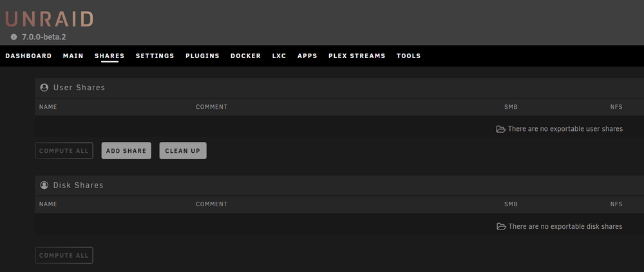Click the Clean Up button
This screenshot has width=644, height=272.
[x=183, y=151]
